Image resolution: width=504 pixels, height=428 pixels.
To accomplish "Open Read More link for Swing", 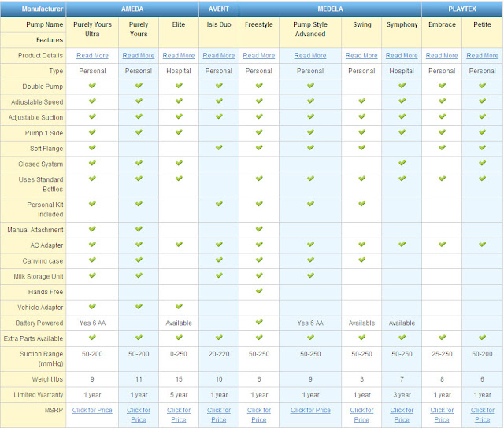I will click(361, 56).
